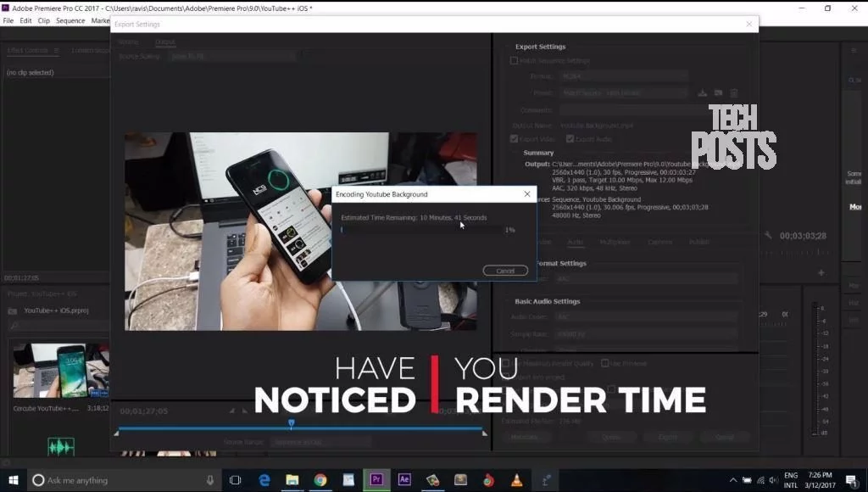Click the Export button
This screenshot has width=868, height=492.
coord(668,437)
